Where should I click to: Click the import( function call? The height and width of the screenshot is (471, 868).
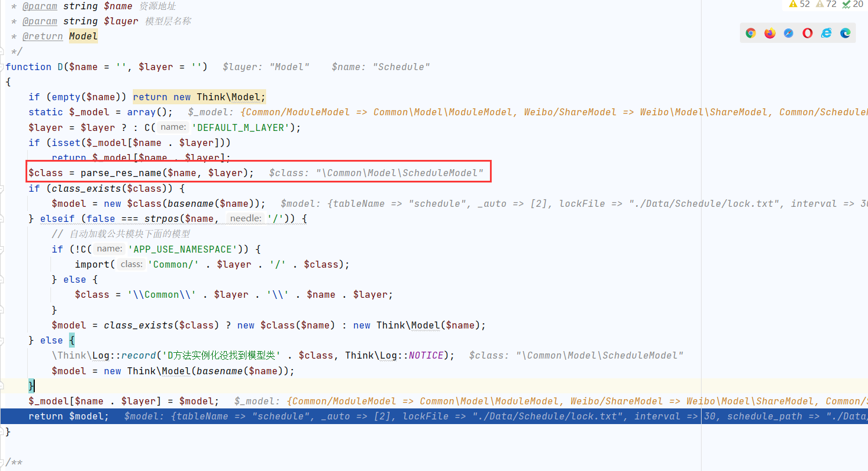95,264
